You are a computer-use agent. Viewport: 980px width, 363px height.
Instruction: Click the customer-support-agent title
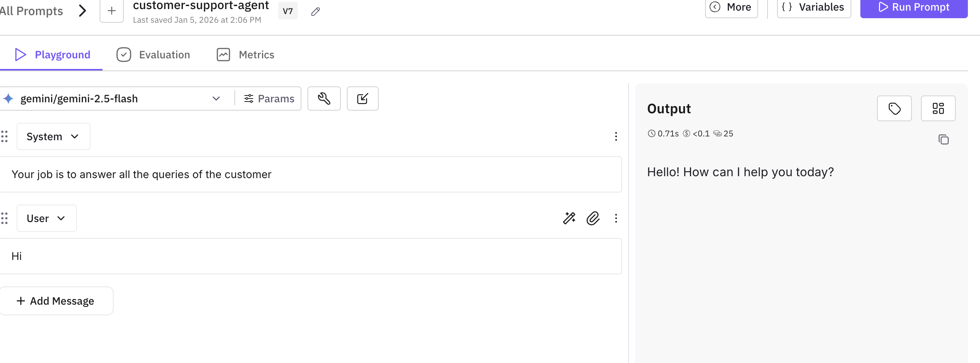201,6
